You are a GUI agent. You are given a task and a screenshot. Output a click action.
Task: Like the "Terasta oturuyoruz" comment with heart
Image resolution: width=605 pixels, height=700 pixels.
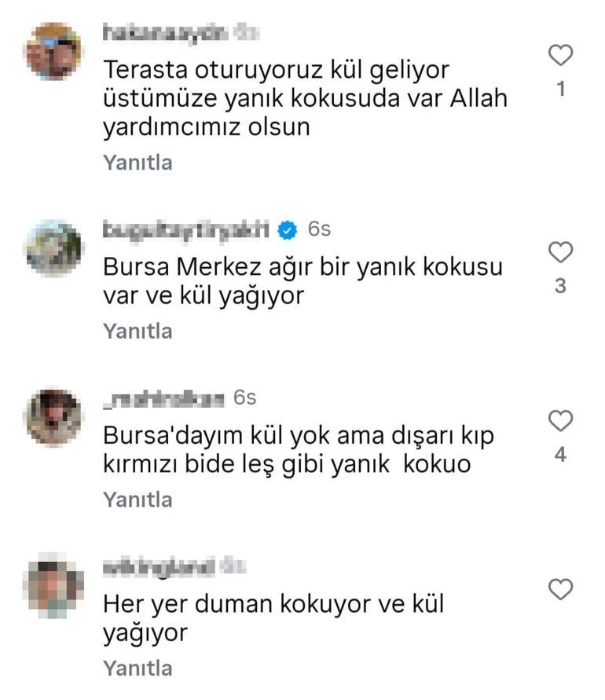(560, 55)
